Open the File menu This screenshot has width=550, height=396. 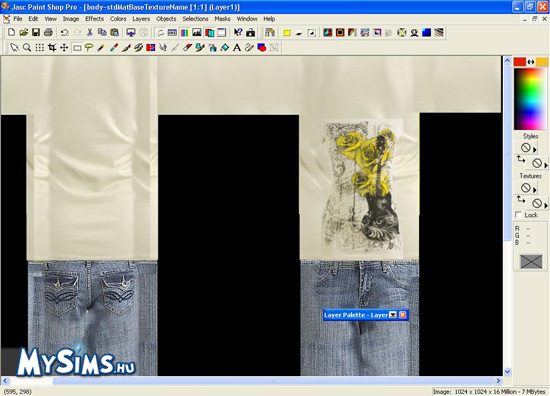pyautogui.click(x=18, y=19)
